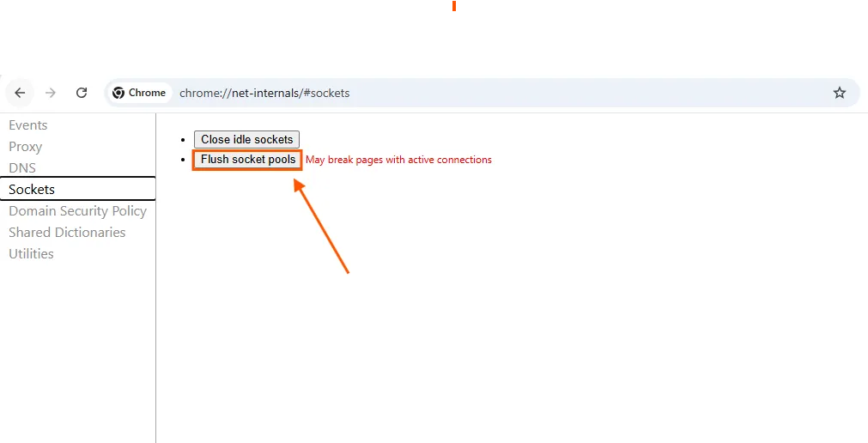This screenshot has height=443, width=868.
Task: Click the Flush socket pools button
Action: pos(247,160)
